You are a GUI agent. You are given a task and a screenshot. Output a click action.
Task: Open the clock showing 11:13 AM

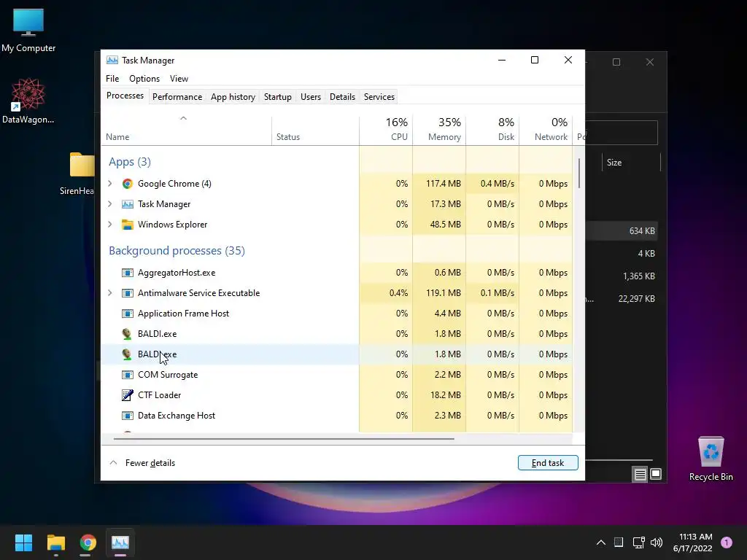[x=693, y=542]
